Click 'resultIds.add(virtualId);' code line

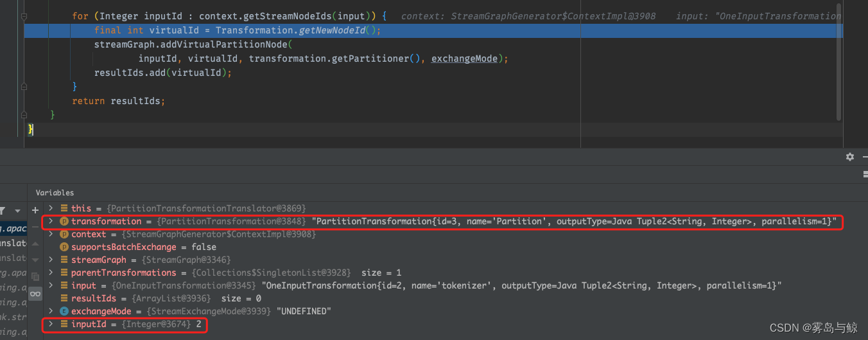click(x=162, y=73)
